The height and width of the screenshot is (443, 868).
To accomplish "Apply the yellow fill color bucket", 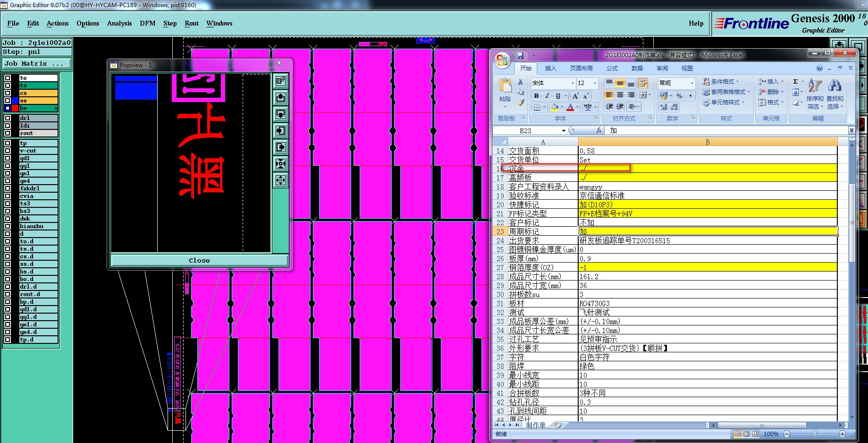I will (555, 107).
